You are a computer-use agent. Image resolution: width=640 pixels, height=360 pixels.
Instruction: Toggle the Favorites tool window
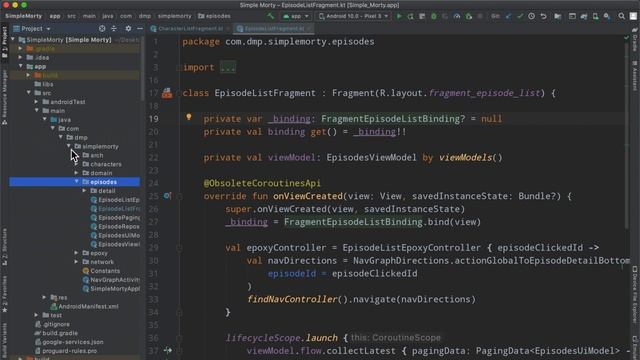pos(4,294)
